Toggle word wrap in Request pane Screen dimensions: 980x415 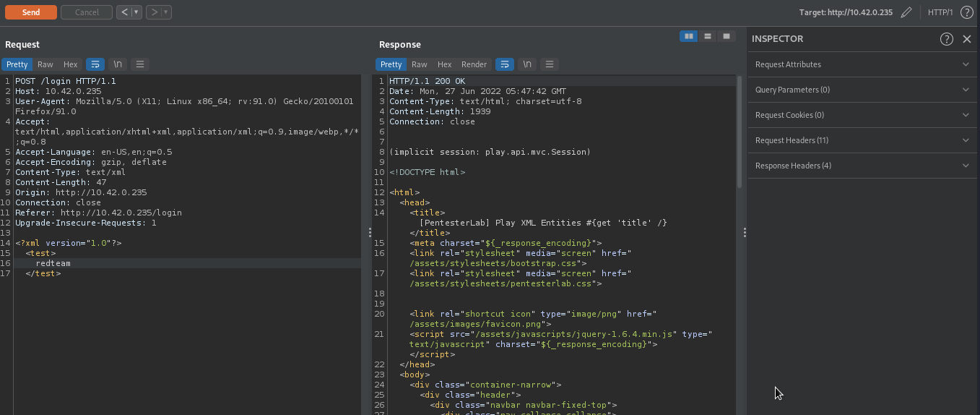[95, 64]
